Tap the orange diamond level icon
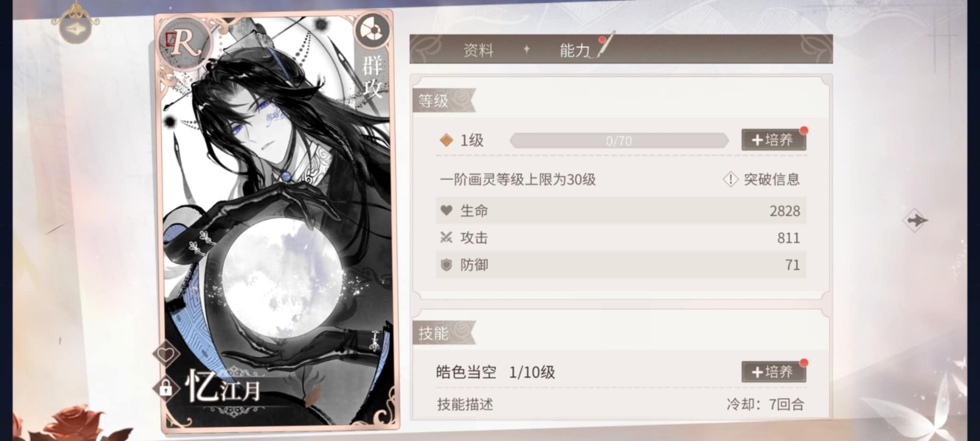 coord(446,140)
